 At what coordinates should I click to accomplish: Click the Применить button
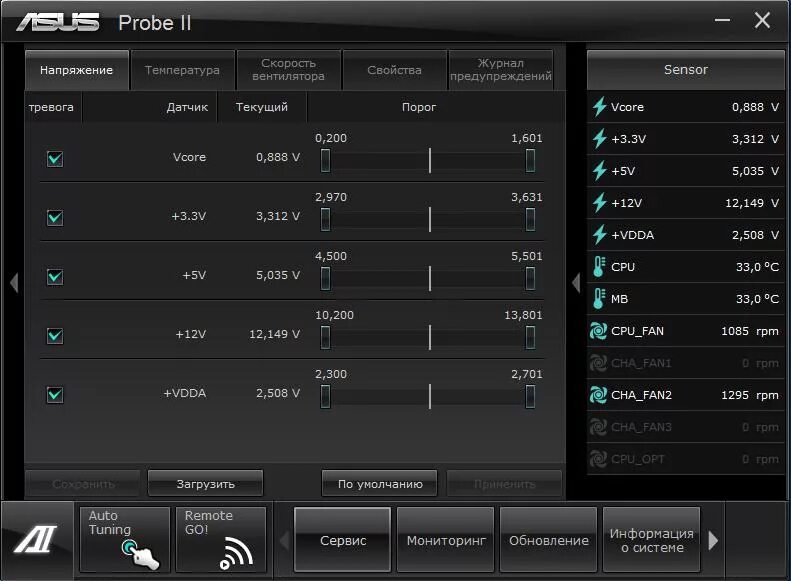pyautogui.click(x=504, y=484)
